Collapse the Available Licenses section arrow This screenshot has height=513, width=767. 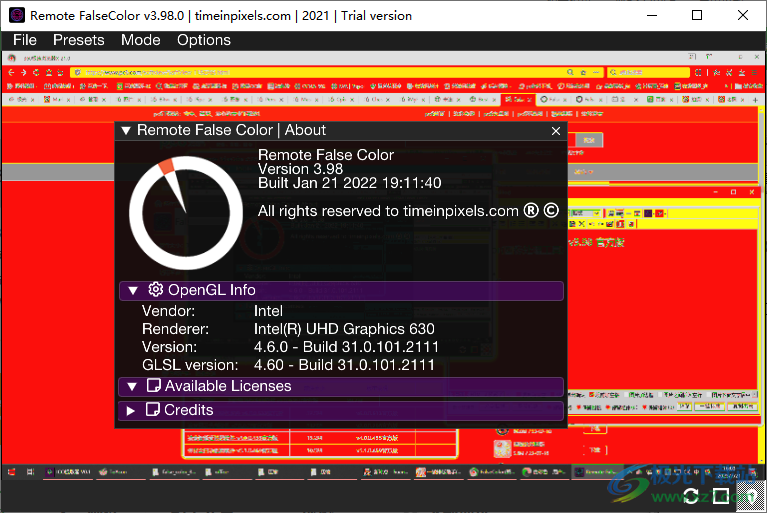point(132,387)
